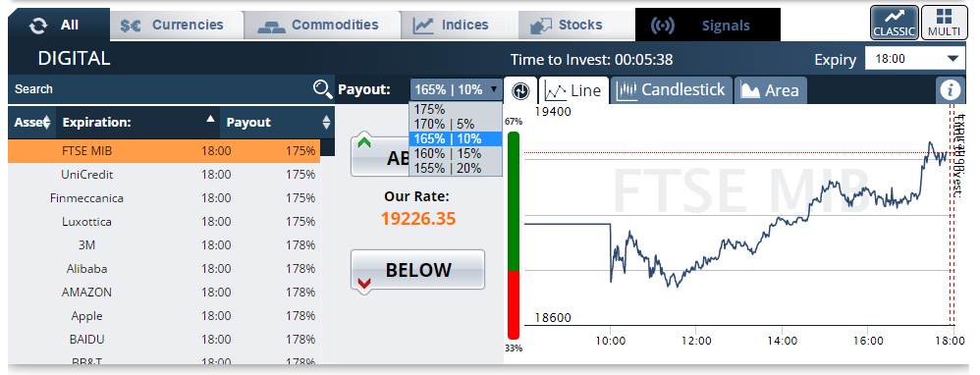Viewport: 980px width, 375px height.
Task: Select the Line chart type
Action: (x=573, y=90)
